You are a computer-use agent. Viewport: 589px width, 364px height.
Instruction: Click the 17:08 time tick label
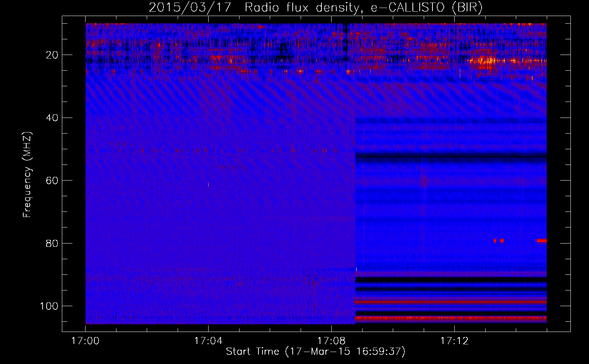(x=331, y=341)
